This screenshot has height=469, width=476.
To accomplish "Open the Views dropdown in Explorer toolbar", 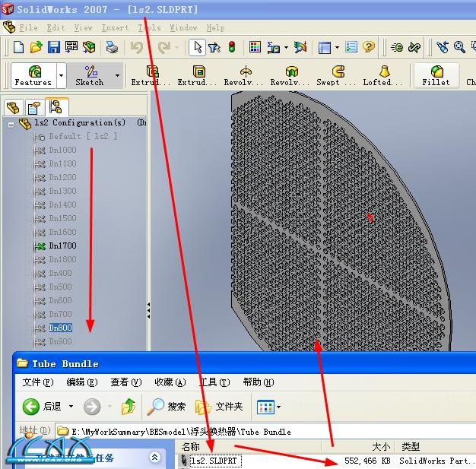I will pyautogui.click(x=269, y=407).
